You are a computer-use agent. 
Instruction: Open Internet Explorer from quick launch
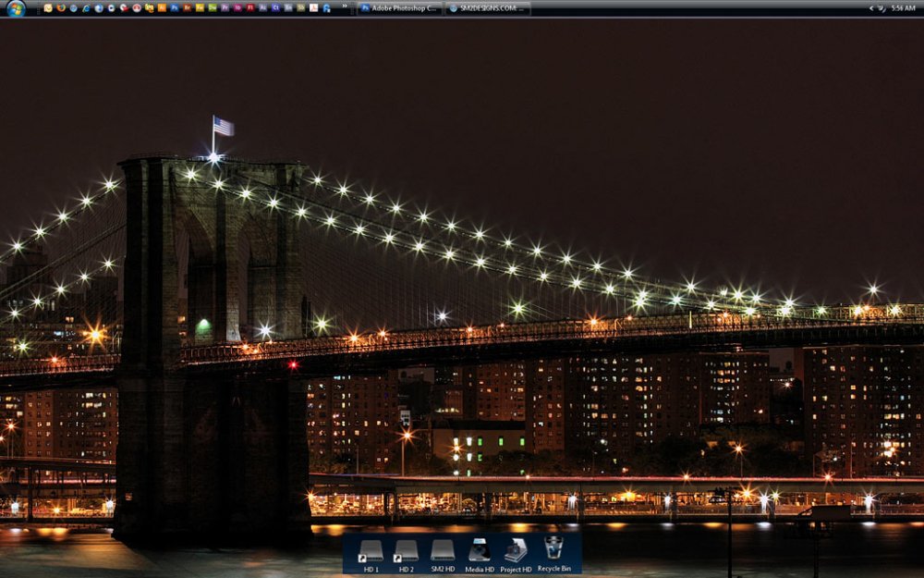pyautogui.click(x=86, y=7)
